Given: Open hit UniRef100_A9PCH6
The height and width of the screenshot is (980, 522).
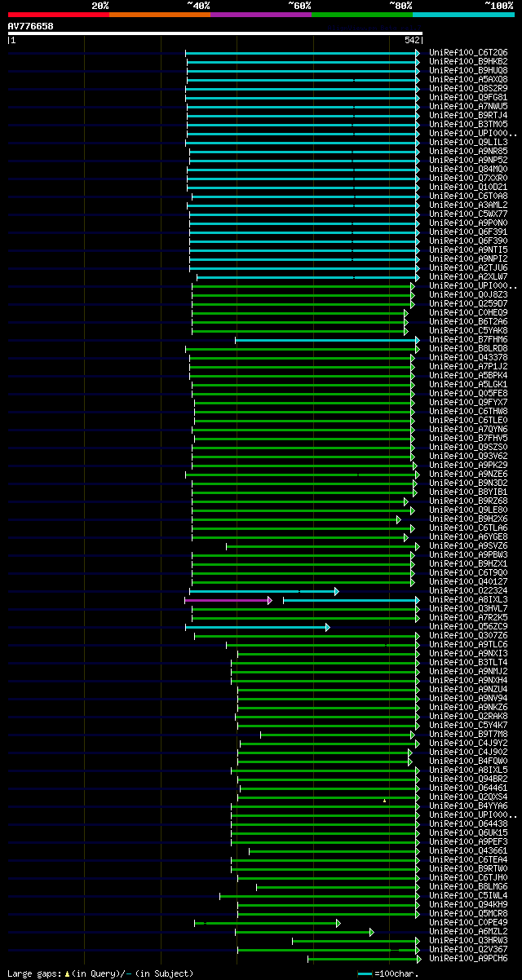Looking at the screenshot, I should (469, 959).
